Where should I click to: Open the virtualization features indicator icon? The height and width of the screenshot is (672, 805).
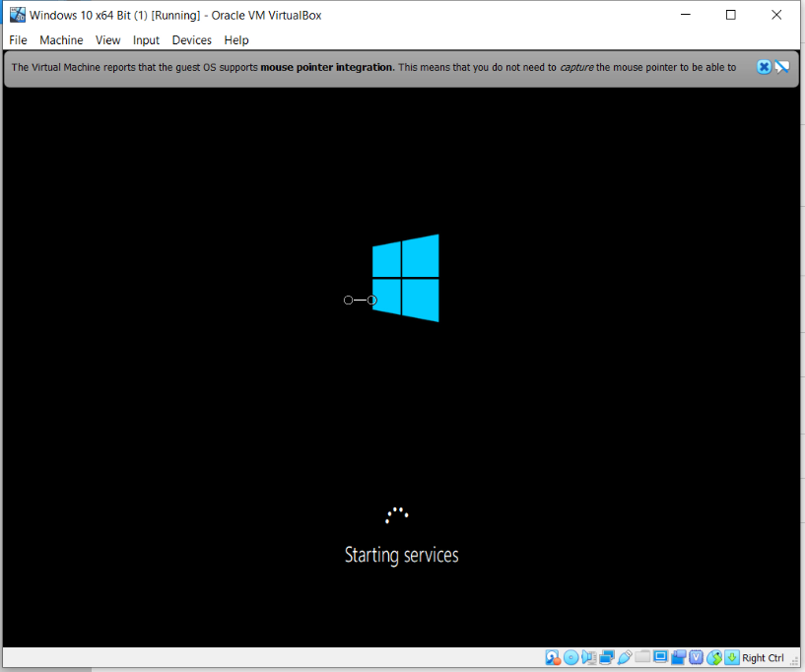(696, 657)
